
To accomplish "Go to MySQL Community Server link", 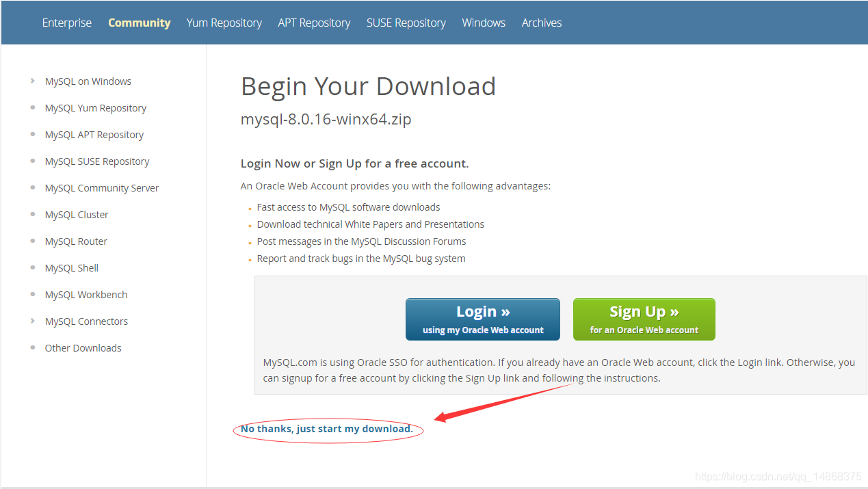I will tap(102, 188).
